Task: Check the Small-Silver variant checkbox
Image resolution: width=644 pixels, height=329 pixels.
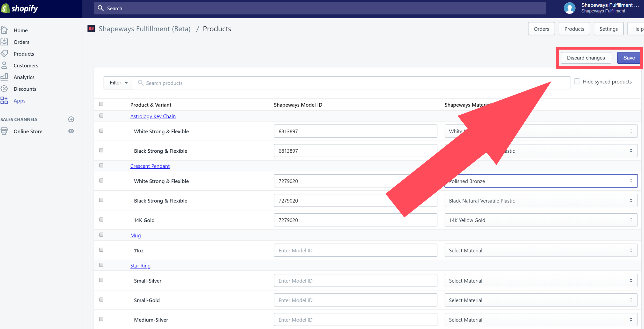Action: pos(101,280)
